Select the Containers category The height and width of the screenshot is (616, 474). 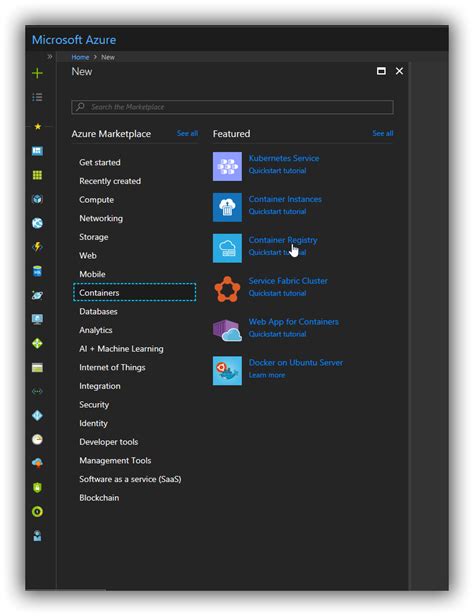[x=134, y=292]
